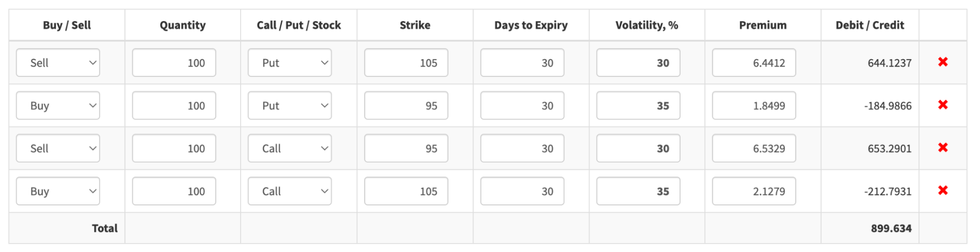
Task: Open Buy/Sell dropdown in second row
Action: (58, 106)
